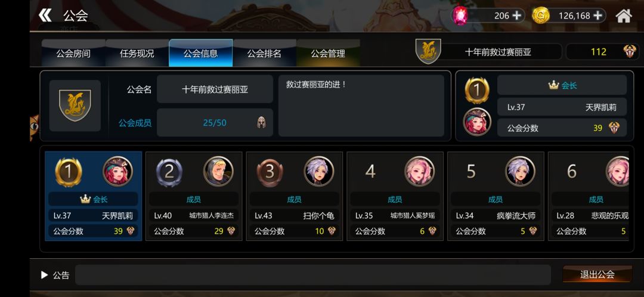Select member card 疯拳流大师
The width and height of the screenshot is (644, 297).
click(x=496, y=196)
